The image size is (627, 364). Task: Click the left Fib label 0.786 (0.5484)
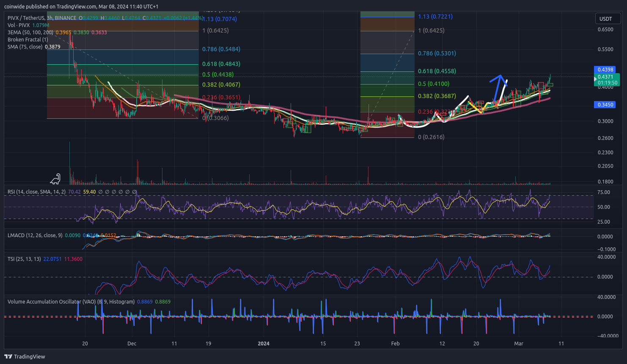(x=221, y=49)
